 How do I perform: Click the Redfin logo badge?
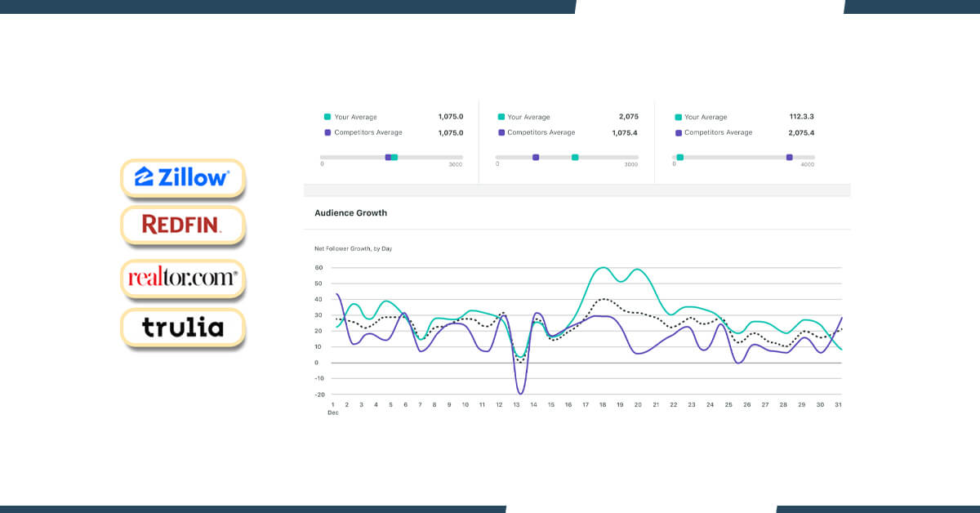pos(183,225)
